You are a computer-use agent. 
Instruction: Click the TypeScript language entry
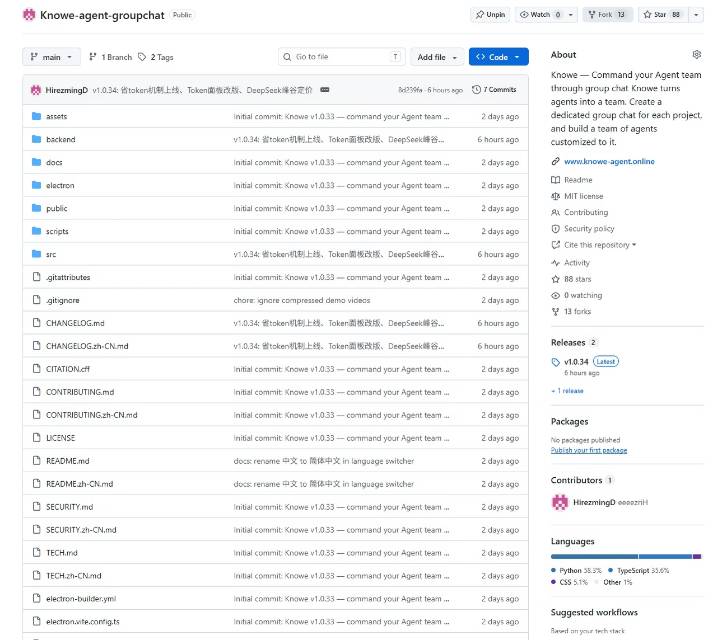pos(638,570)
